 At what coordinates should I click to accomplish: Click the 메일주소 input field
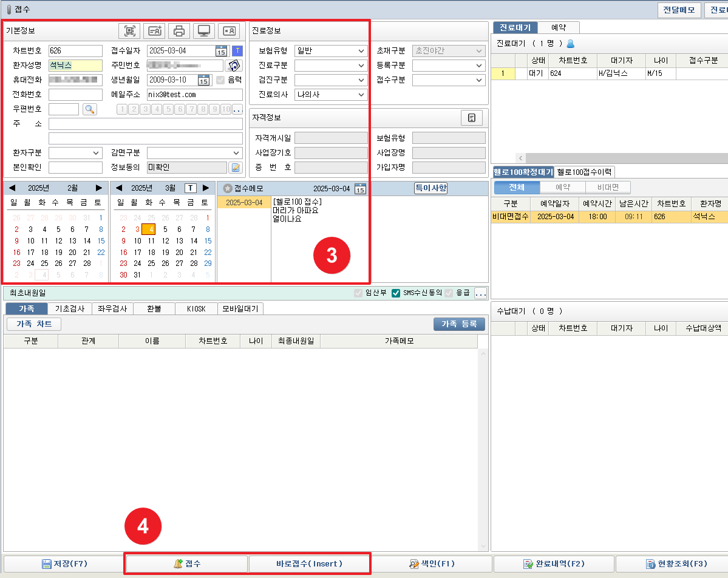[194, 95]
